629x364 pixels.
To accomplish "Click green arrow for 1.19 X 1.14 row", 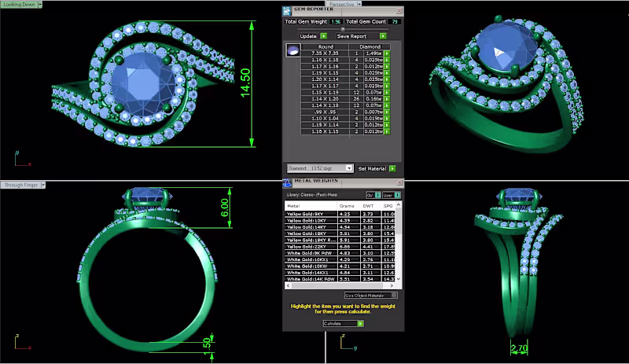I will coord(387,125).
